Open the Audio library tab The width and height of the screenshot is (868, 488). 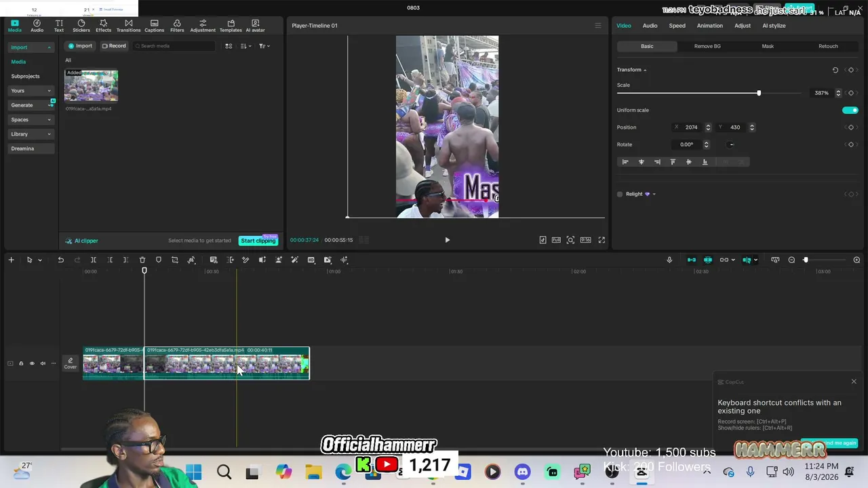tap(37, 26)
